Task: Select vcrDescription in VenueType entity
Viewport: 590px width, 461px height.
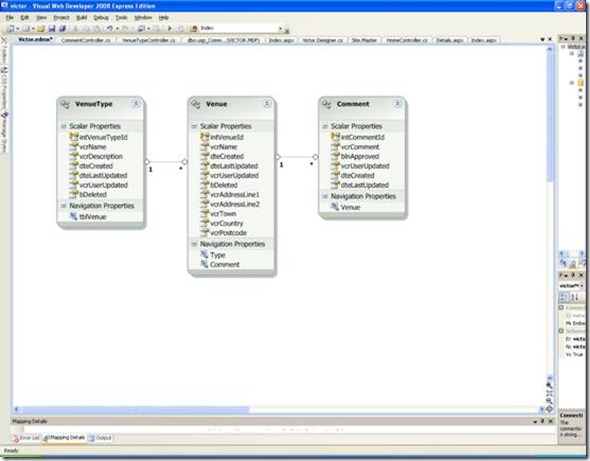Action: pyautogui.click(x=97, y=157)
